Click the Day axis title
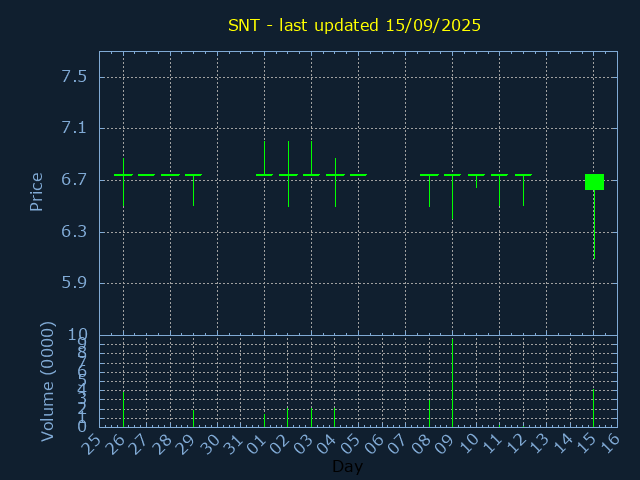Image resolution: width=640 pixels, height=480 pixels. [x=347, y=466]
